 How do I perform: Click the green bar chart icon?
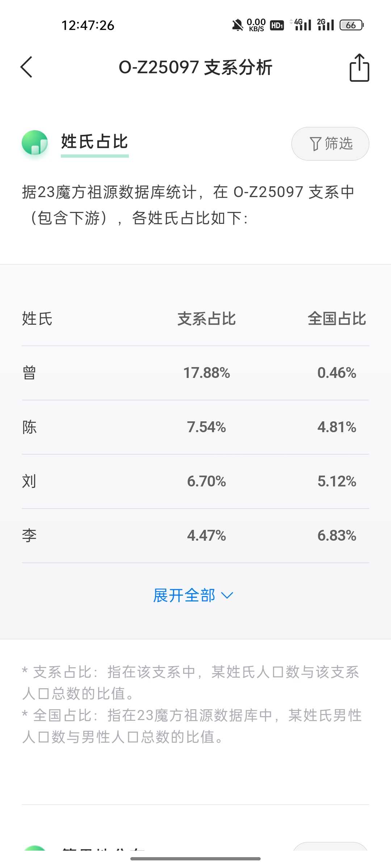point(35,142)
